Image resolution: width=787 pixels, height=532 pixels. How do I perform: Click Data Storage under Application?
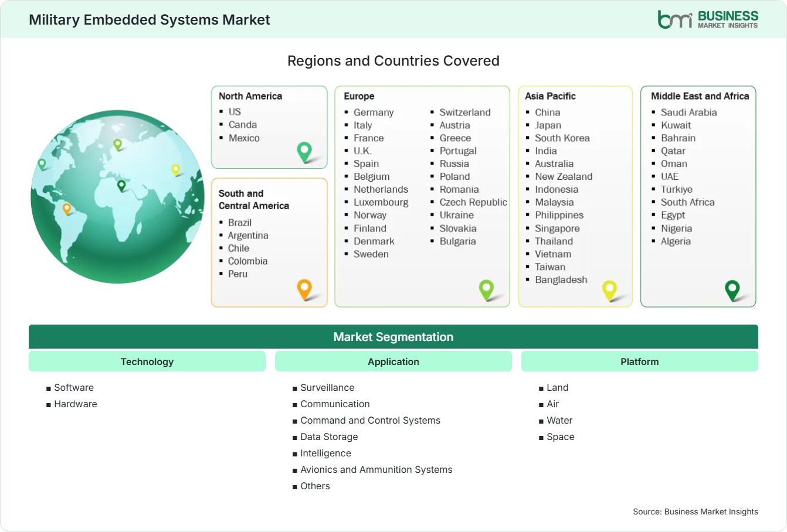[x=329, y=437]
